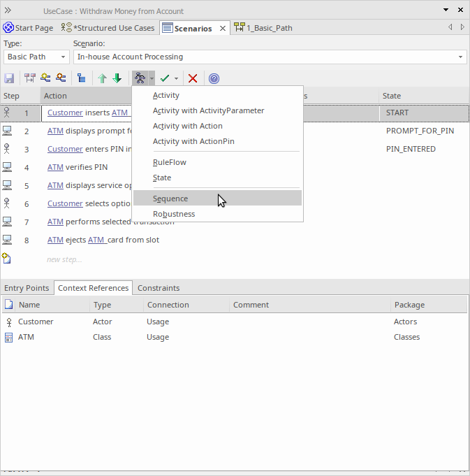This screenshot has width=470, height=476.
Task: Click the green checkmark toolbar icon
Action: 165,79
